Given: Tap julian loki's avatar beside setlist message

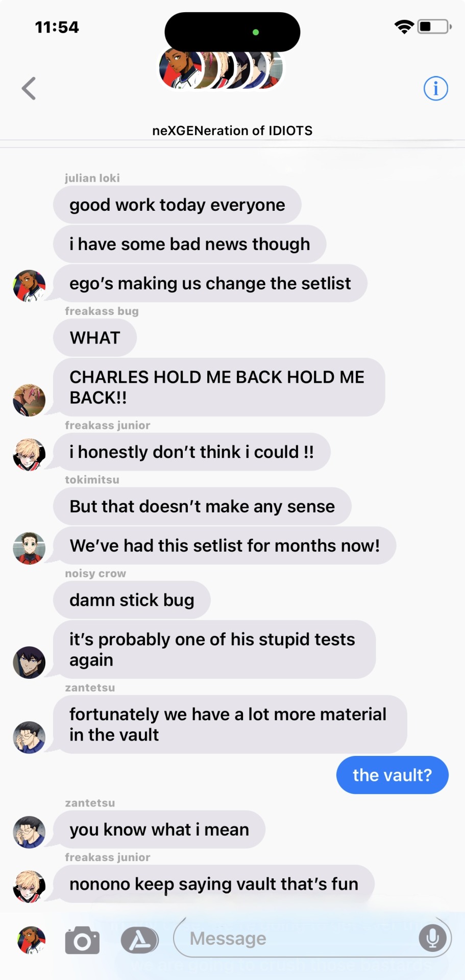Looking at the screenshot, I should coord(29,286).
